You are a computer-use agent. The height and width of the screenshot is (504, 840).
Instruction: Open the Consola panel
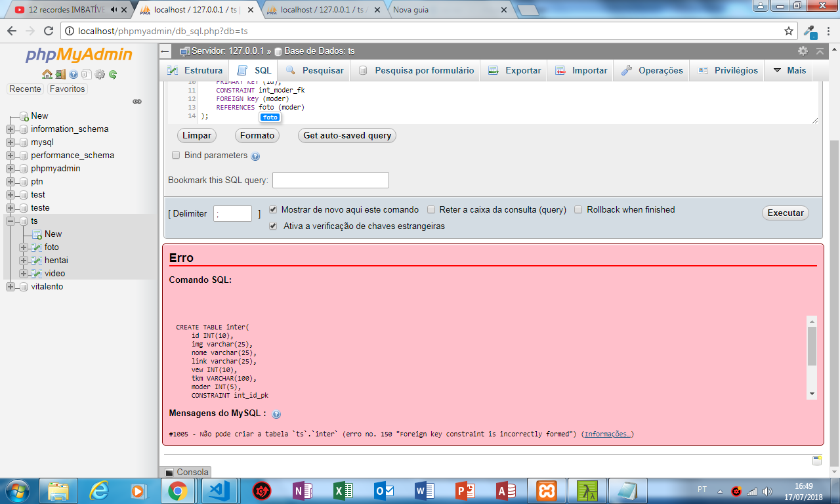(x=187, y=472)
